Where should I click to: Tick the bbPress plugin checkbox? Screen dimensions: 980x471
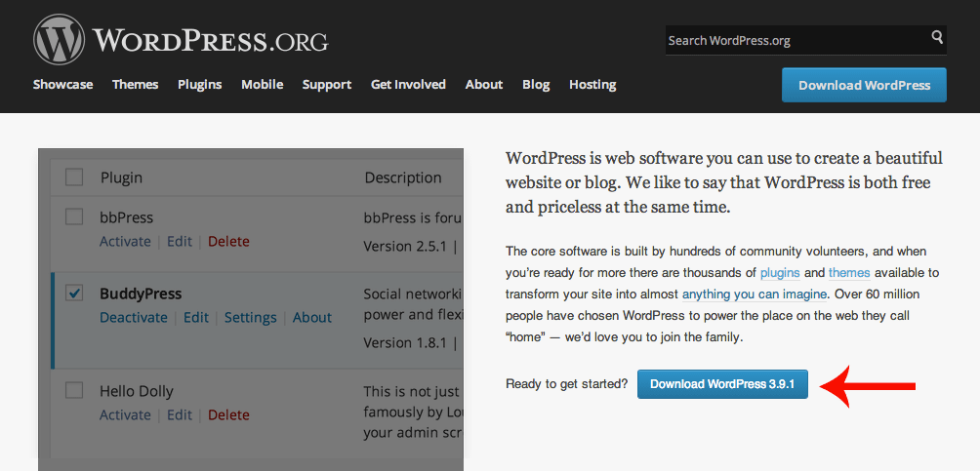pos(74,216)
